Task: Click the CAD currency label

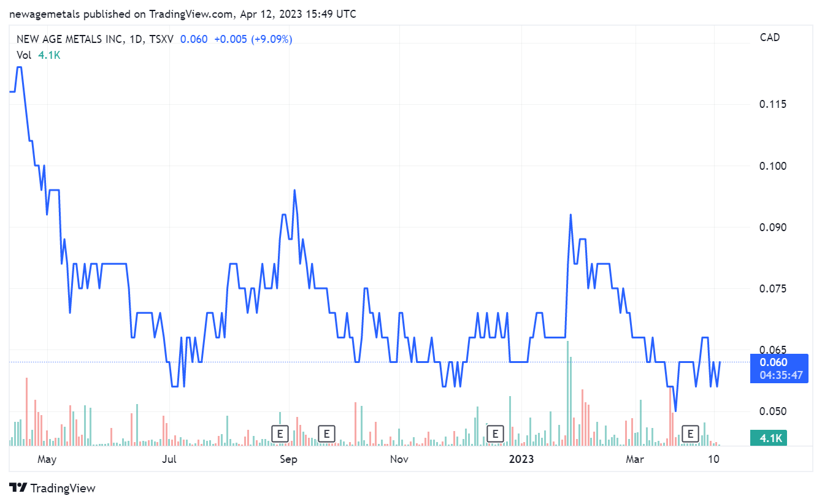Action: pos(769,37)
